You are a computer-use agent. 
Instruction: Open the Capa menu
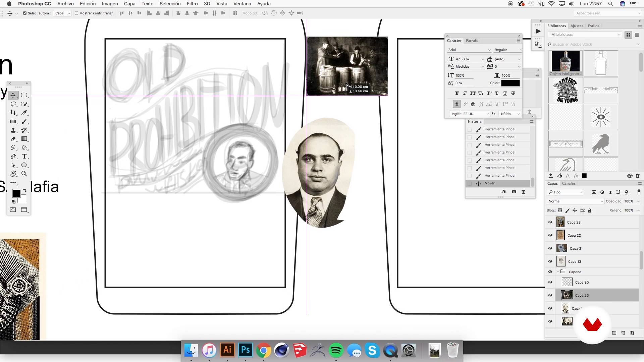pyautogui.click(x=129, y=4)
